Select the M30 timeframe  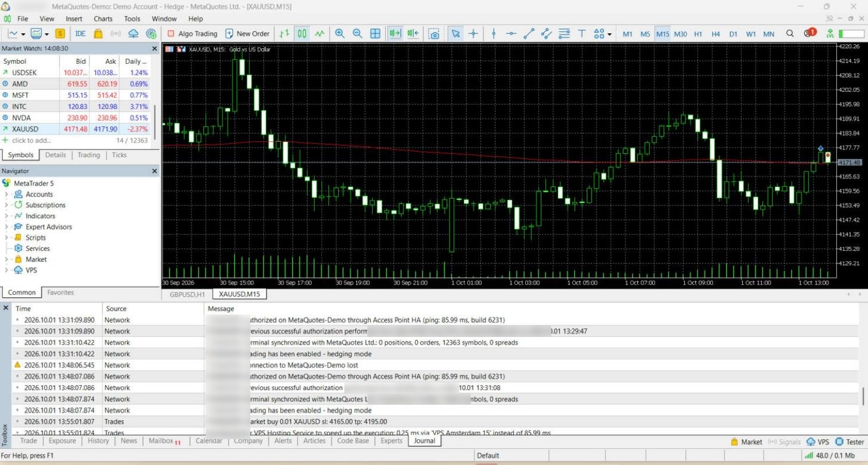680,34
